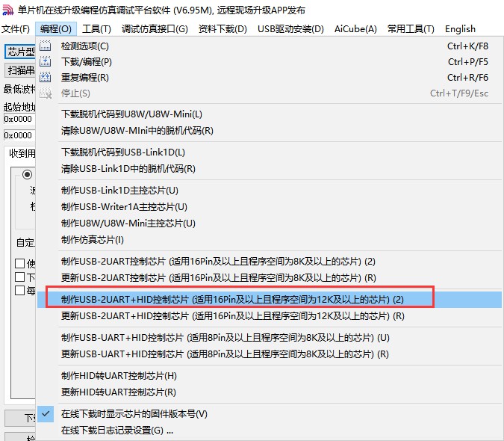Choose 制作USB-UART+HID控制芯片 8Pin entry
504x441 pixels.
click(x=270, y=338)
